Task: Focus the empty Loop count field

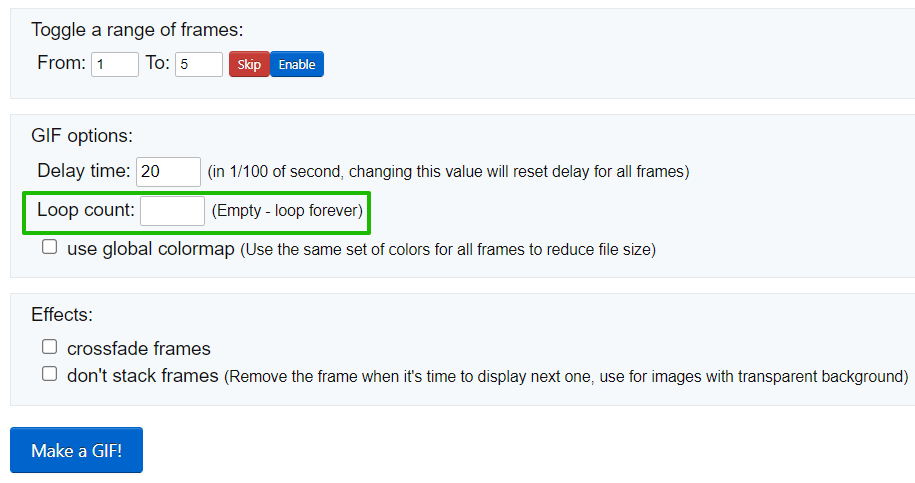Action: point(172,211)
